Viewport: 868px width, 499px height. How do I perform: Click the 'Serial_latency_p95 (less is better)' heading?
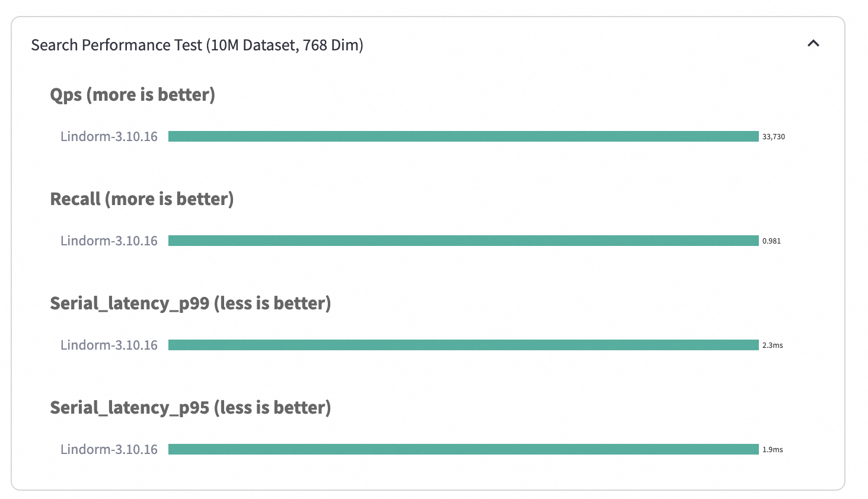point(190,408)
